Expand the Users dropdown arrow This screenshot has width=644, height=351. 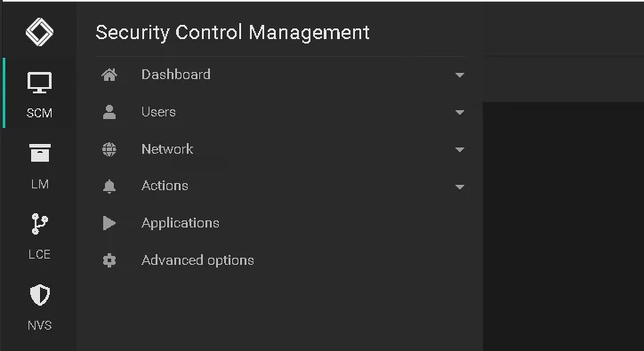coord(460,113)
